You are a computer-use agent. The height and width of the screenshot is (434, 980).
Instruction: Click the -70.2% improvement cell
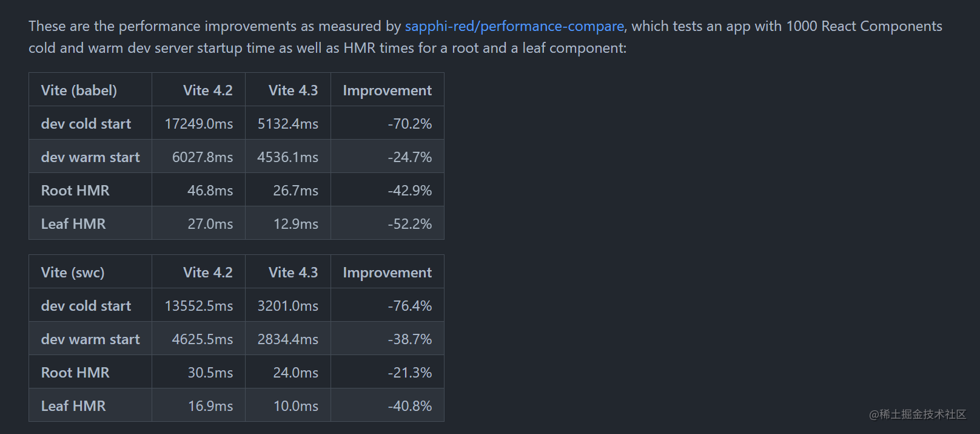(x=409, y=124)
